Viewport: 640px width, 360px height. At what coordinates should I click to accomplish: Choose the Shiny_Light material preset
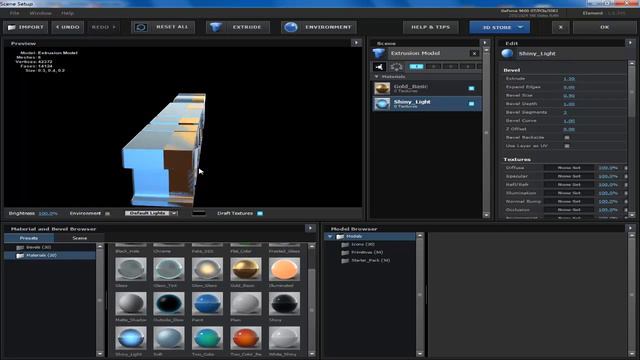coord(131,338)
